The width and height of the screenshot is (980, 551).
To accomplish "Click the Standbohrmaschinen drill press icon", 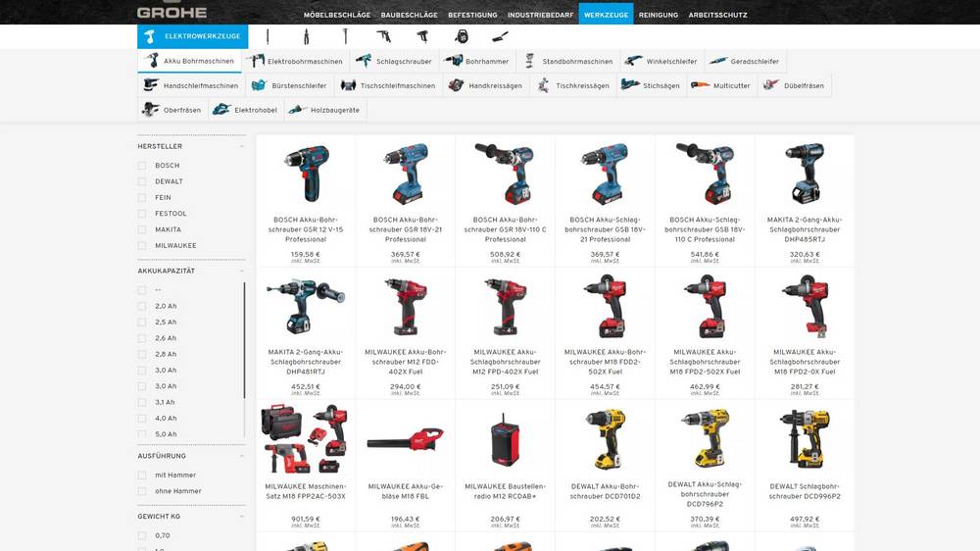I will click(529, 62).
